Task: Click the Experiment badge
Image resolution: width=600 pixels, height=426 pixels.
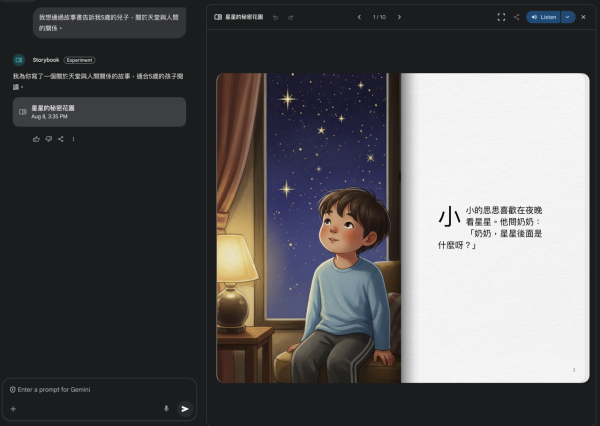Action: click(x=79, y=60)
